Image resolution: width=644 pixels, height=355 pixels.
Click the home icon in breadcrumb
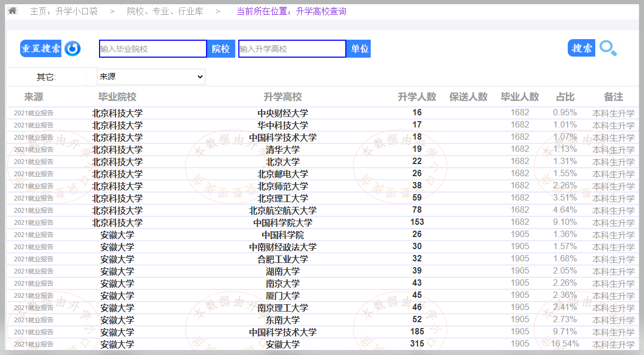tap(13, 11)
